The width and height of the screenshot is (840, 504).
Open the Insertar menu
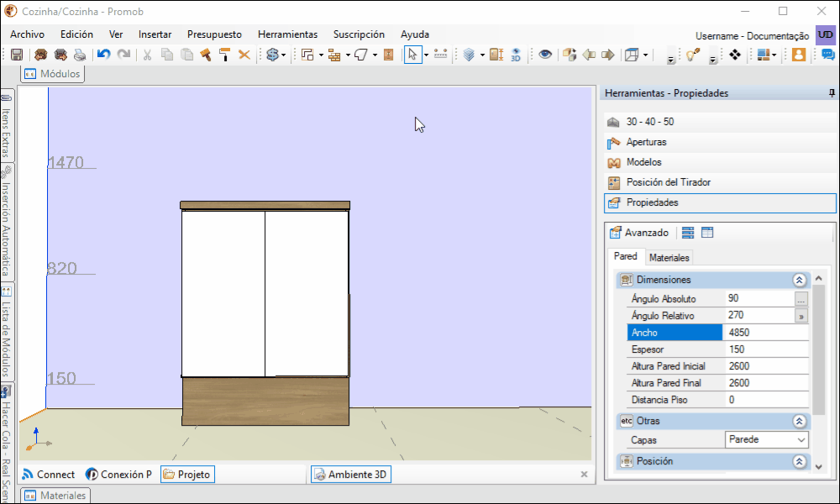(x=155, y=34)
